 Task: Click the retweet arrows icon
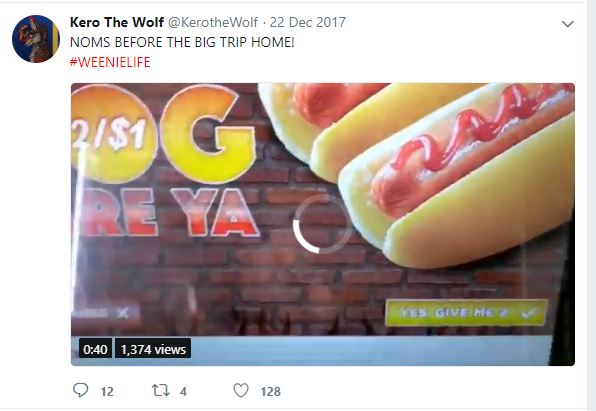coord(160,390)
